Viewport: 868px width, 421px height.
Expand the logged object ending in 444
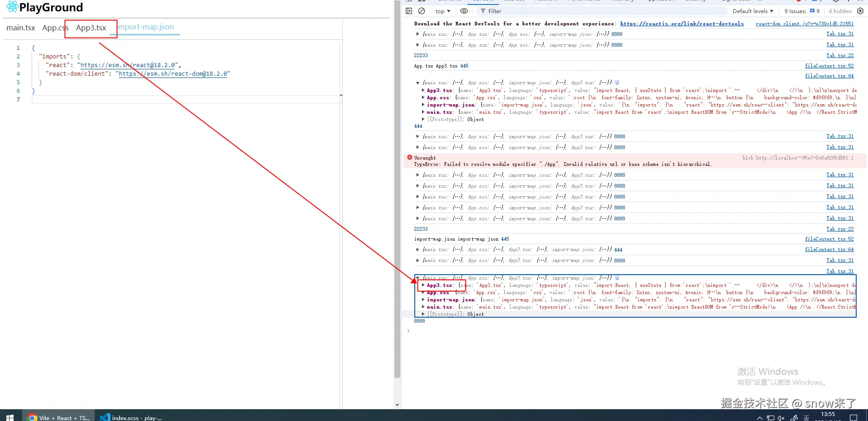(417, 250)
